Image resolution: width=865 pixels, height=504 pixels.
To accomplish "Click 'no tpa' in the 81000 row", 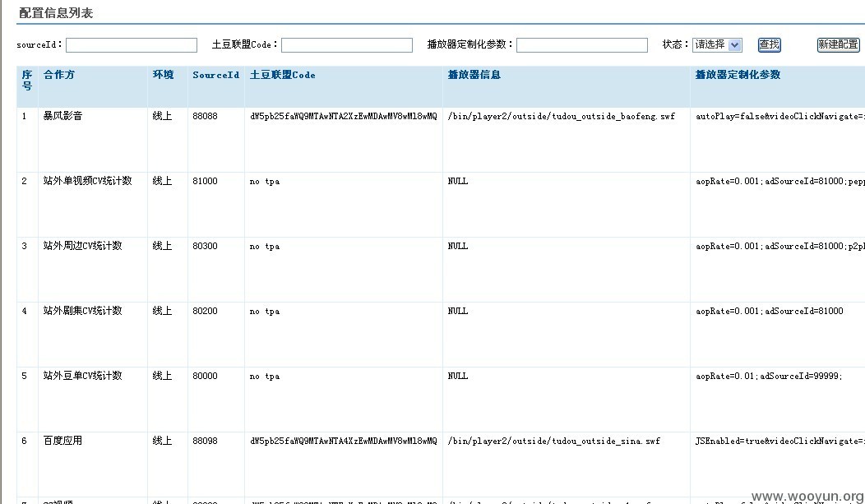I will 264,182.
